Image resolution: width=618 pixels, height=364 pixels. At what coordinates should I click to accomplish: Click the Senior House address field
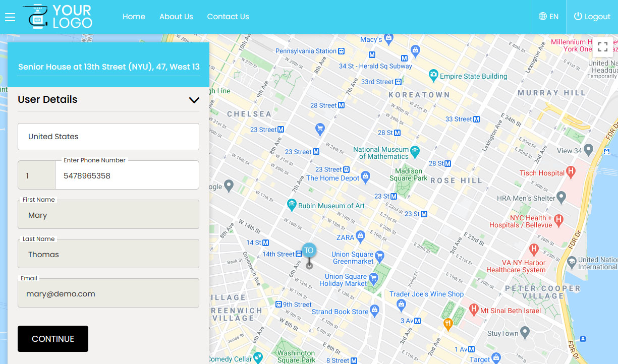[108, 67]
